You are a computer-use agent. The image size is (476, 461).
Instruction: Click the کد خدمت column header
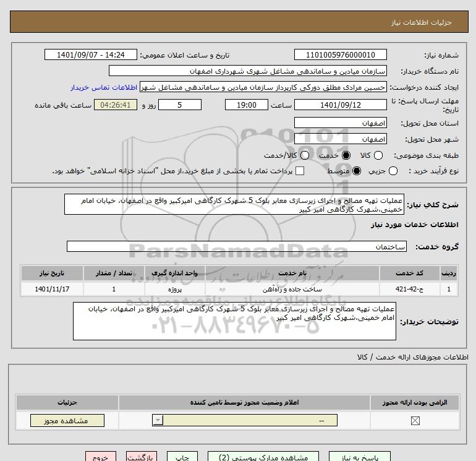[409, 273]
